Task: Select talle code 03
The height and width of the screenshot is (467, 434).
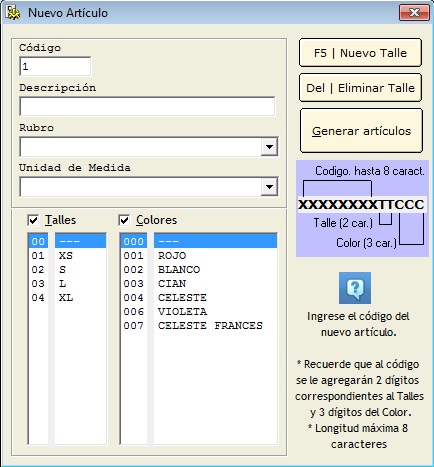Action: (x=38, y=283)
